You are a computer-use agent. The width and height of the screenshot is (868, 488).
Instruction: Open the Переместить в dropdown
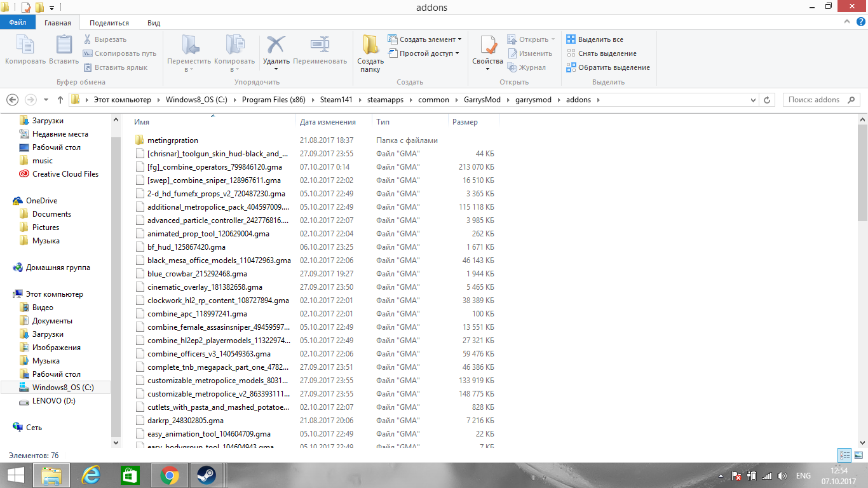[x=189, y=53]
